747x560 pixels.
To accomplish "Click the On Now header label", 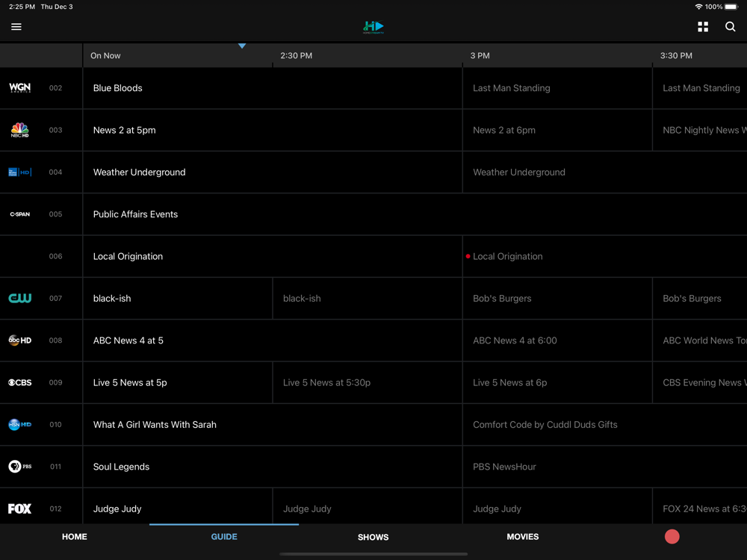I will 105,56.
